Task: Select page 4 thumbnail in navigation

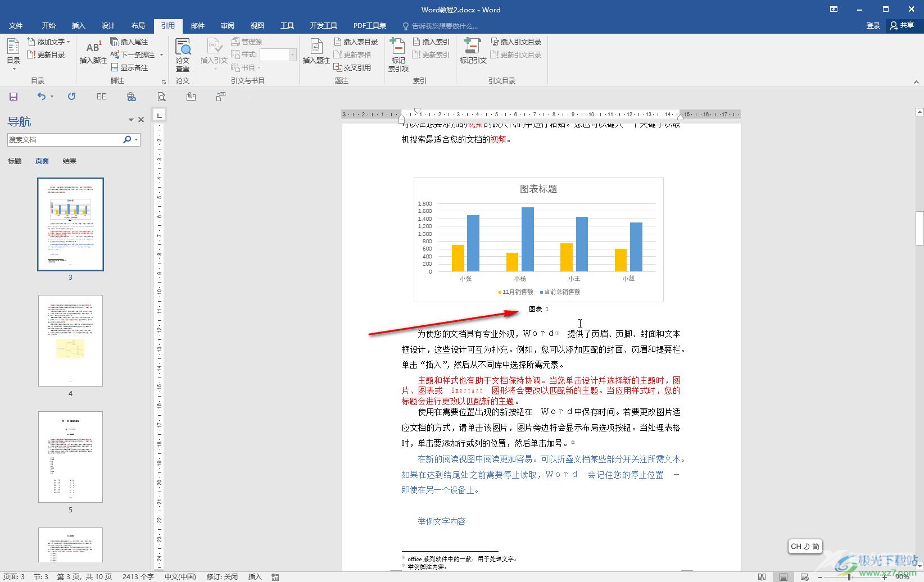Action: pos(70,340)
